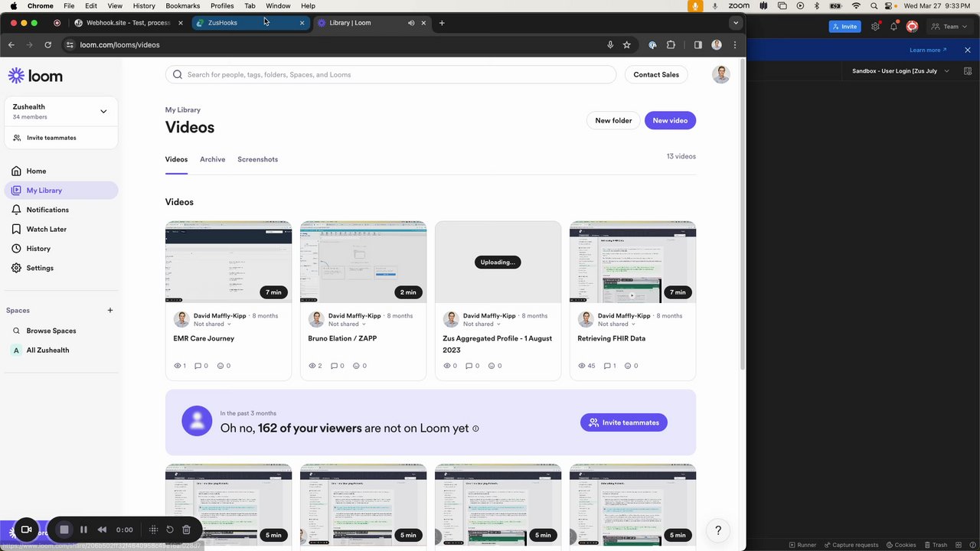Screen dimensions: 980x551
Task: Open Watch Later list
Action: click(46, 229)
